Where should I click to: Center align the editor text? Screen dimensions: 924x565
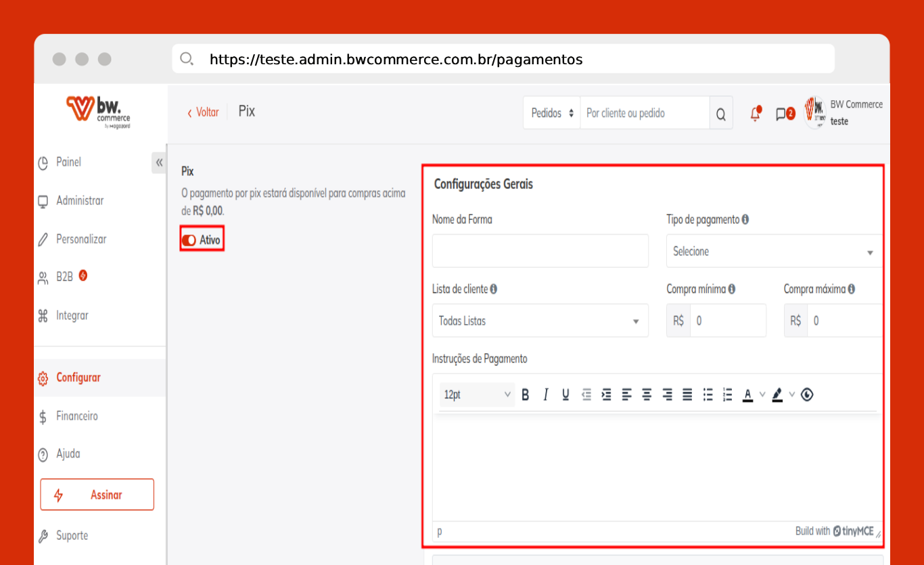tap(647, 394)
